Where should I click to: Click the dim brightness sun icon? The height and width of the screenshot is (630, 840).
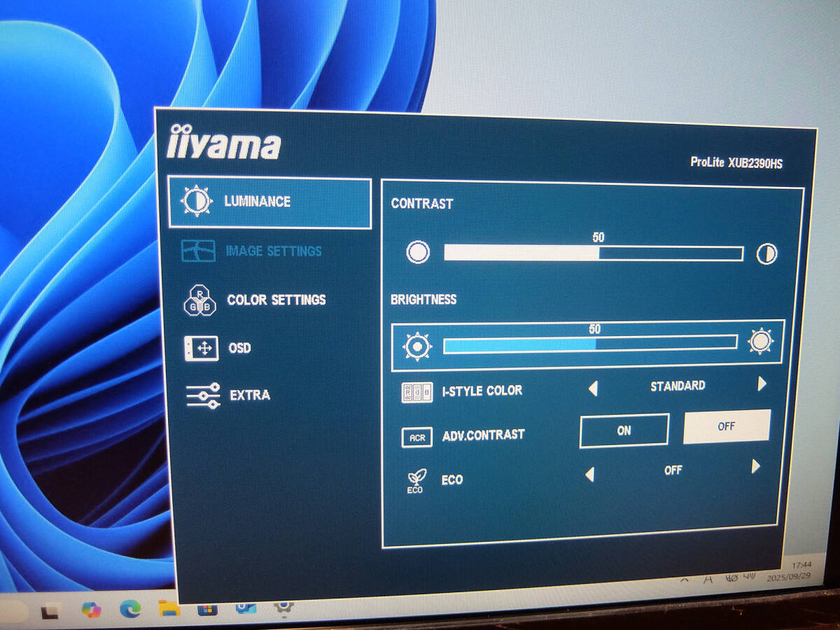click(418, 346)
